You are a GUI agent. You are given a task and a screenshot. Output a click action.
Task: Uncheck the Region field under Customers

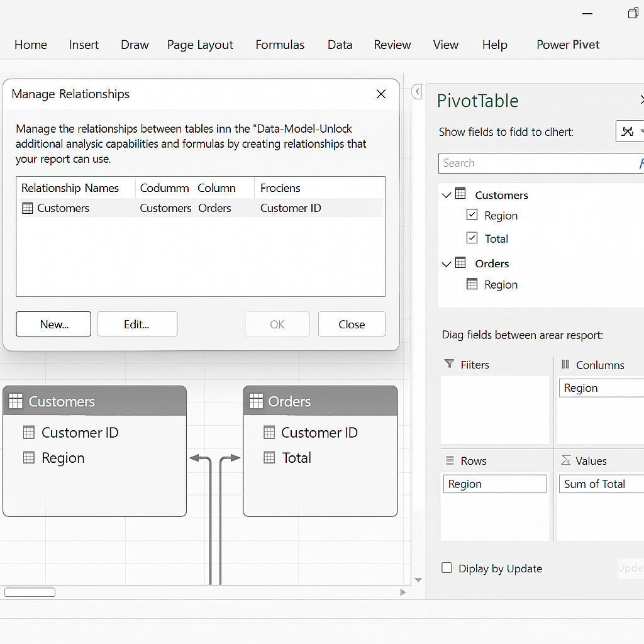tap(472, 214)
